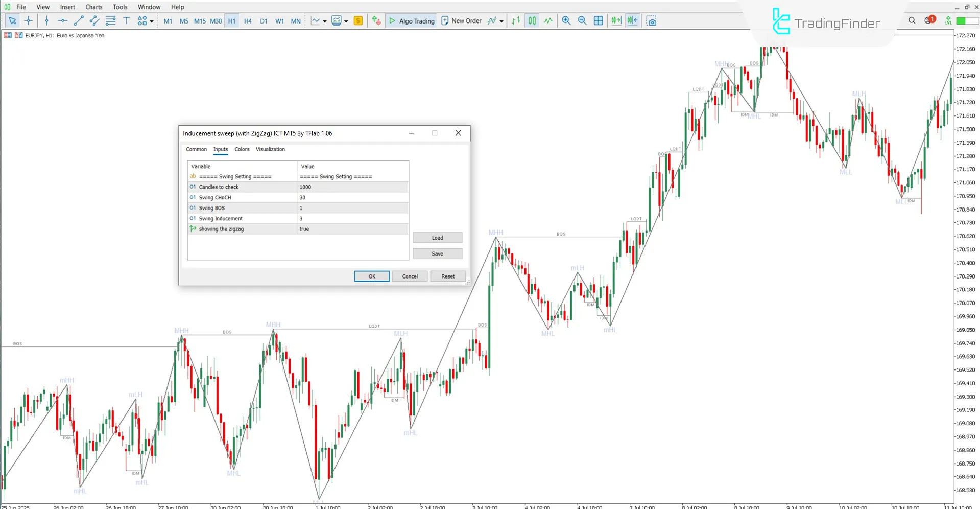The image size is (980, 509).
Task: Select the Crosshair tool
Action: 29,20
